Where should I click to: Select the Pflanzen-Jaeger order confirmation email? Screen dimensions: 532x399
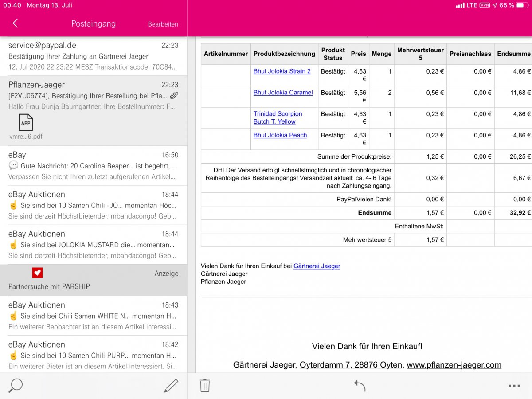[94, 110]
